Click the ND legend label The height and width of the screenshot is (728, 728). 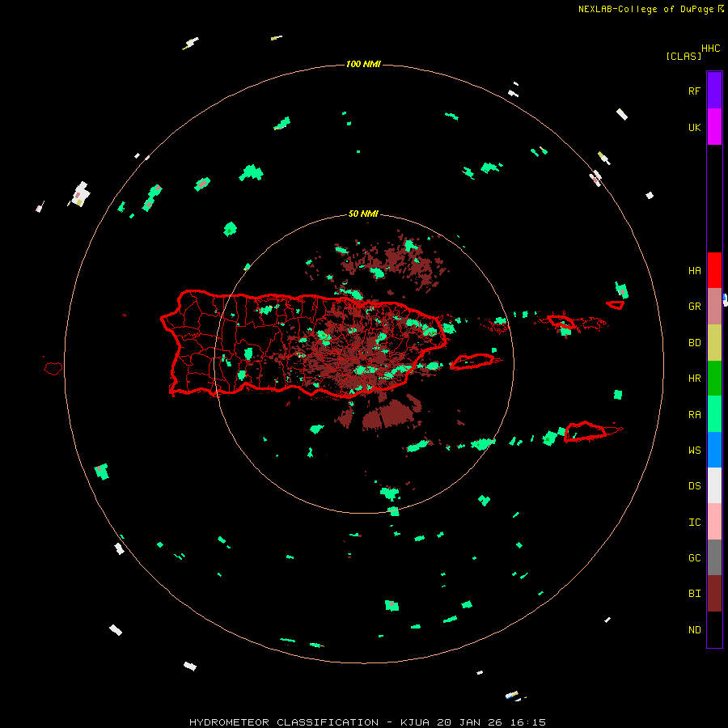point(694,630)
